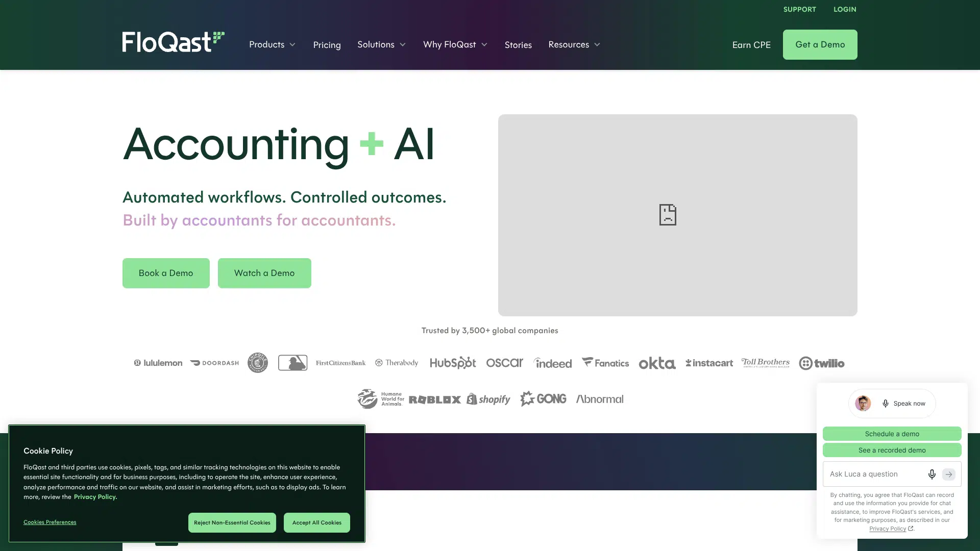Expand the Solutions dropdown menu
Viewport: 980px width, 551px height.
(382, 45)
